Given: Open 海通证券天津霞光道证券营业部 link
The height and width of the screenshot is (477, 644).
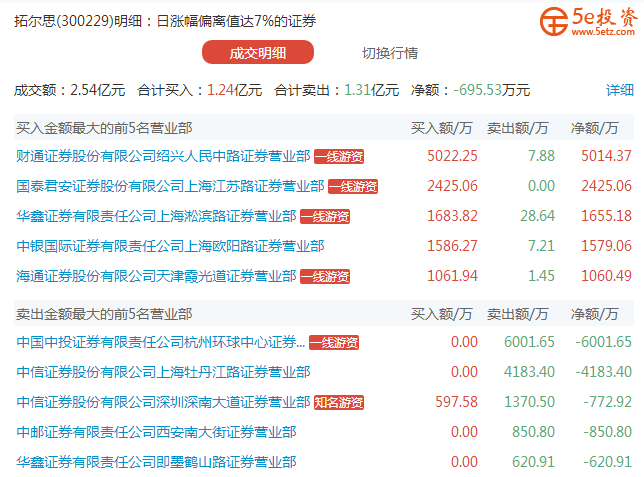Looking at the screenshot, I should (156, 276).
